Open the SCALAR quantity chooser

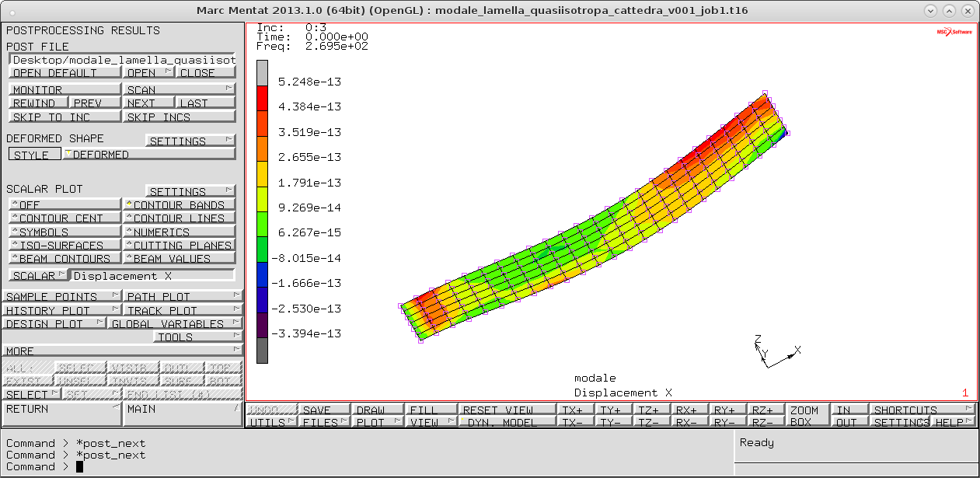pyautogui.click(x=39, y=275)
